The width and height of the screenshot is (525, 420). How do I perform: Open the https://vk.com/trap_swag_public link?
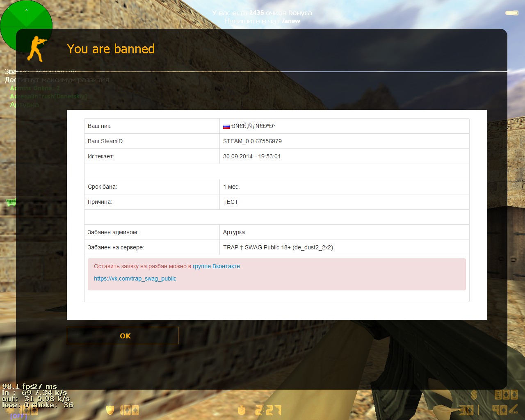[x=135, y=278]
